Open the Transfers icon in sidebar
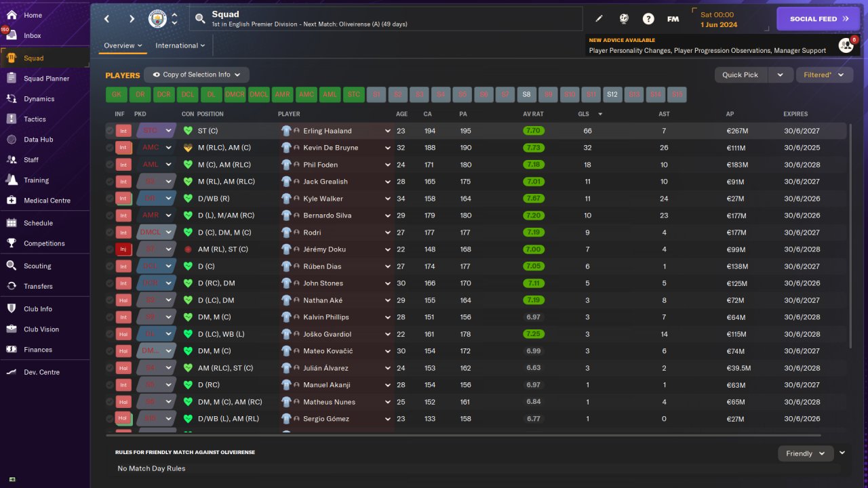This screenshot has height=488, width=868. pos(12,286)
